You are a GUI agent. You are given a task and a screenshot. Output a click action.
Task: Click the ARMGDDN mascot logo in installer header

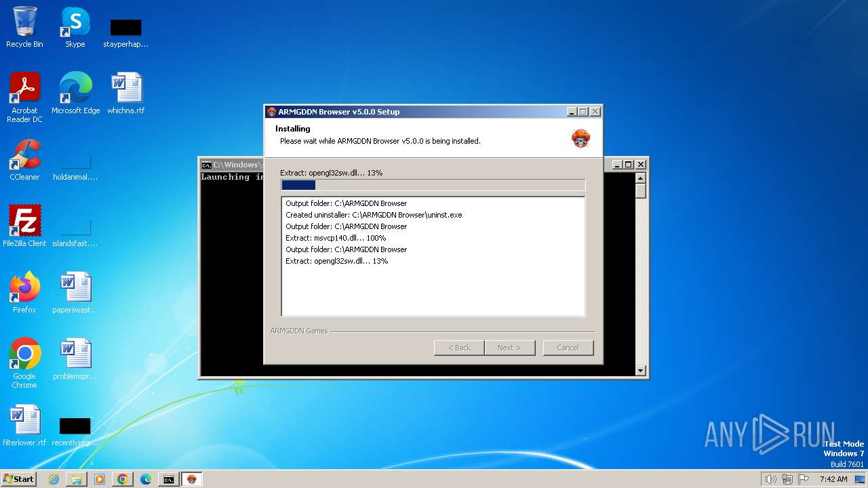pos(580,138)
